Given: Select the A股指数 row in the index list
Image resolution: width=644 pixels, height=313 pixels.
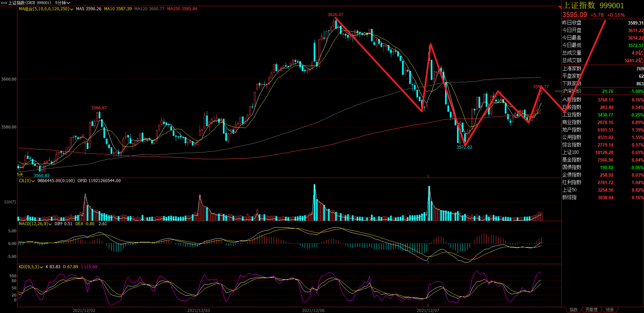Looking at the screenshot, I should pyautogui.click(x=572, y=100).
